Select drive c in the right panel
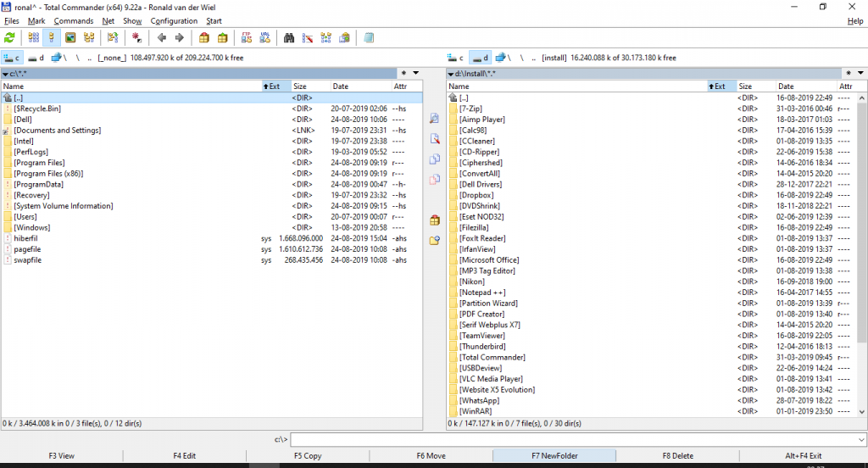 [x=454, y=58]
